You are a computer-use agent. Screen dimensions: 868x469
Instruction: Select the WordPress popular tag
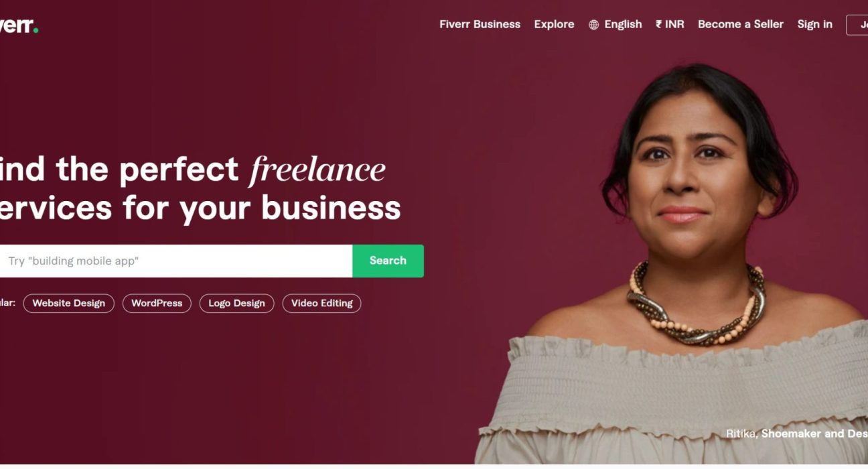157,304
